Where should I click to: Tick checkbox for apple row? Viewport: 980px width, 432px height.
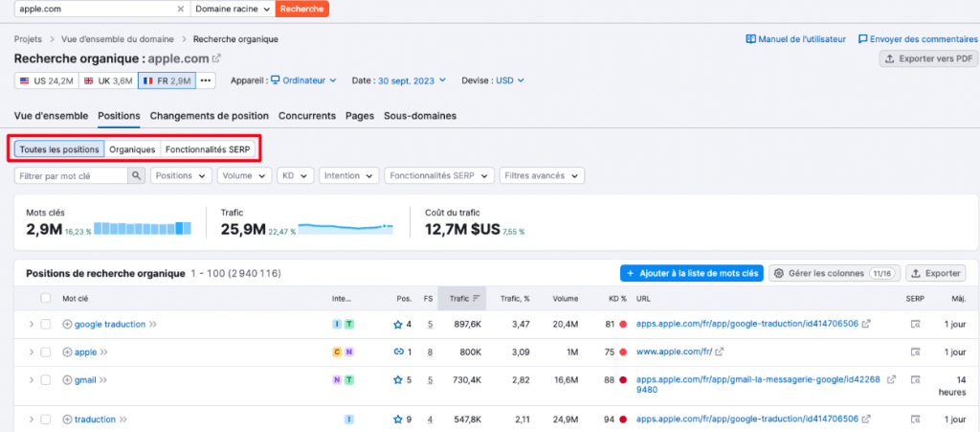point(46,352)
